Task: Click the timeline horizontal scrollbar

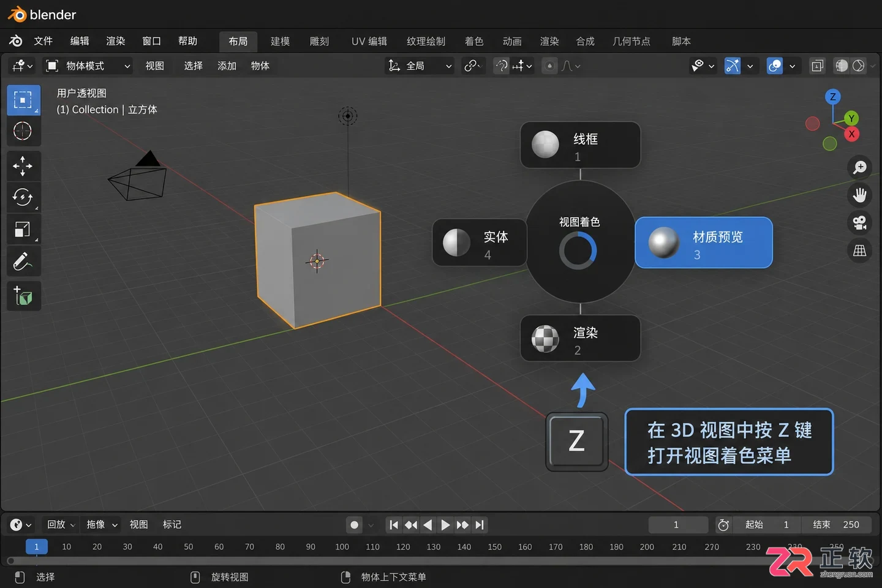Action: (x=441, y=560)
